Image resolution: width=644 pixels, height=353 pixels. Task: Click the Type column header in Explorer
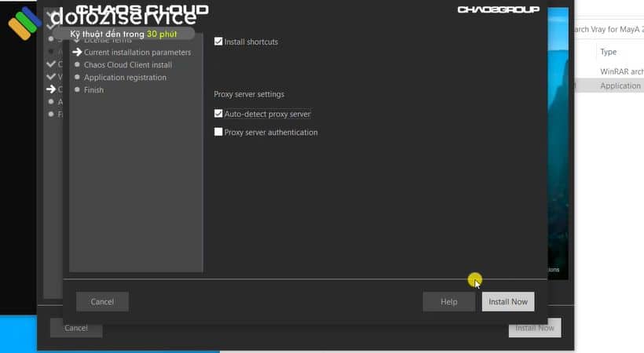click(609, 52)
